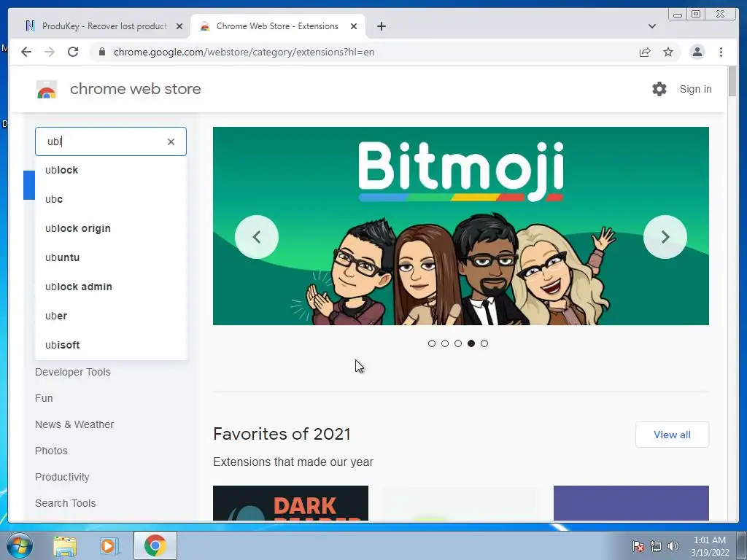Open the Windows Start menu
The height and width of the screenshot is (560, 747).
(20, 545)
